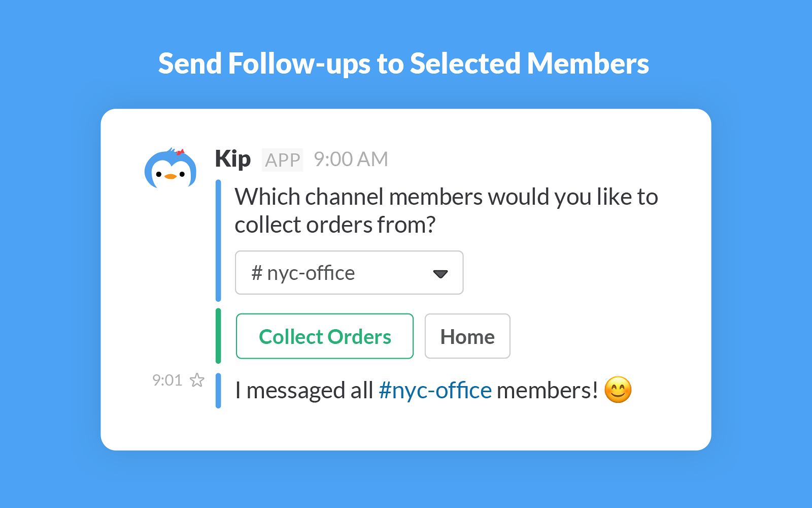Go to Home via the Home button

coord(467,336)
